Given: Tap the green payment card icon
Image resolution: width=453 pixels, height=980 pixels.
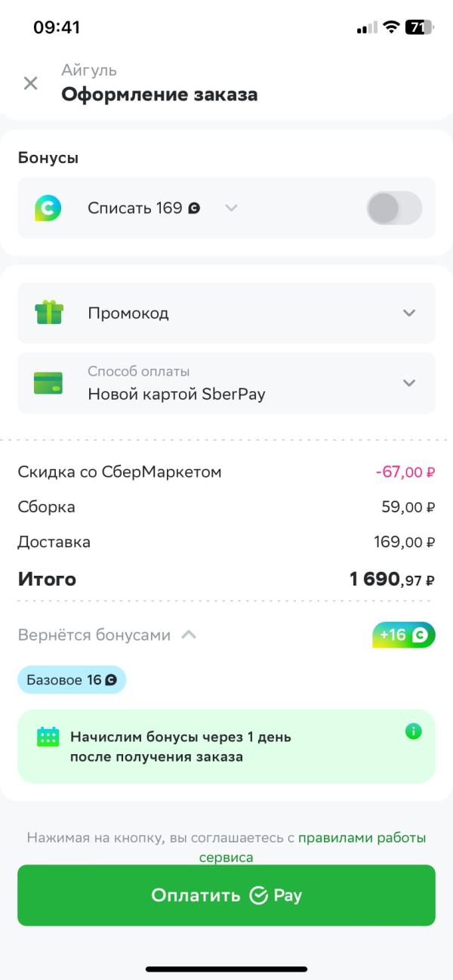Looking at the screenshot, I should tap(49, 383).
